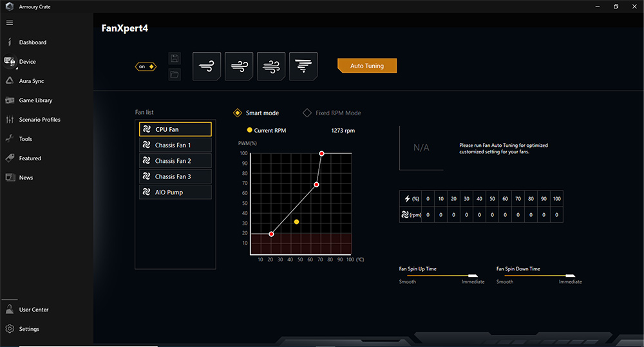The image size is (644, 347).
Task: Select the Silent fan preset icon
Action: point(207,66)
